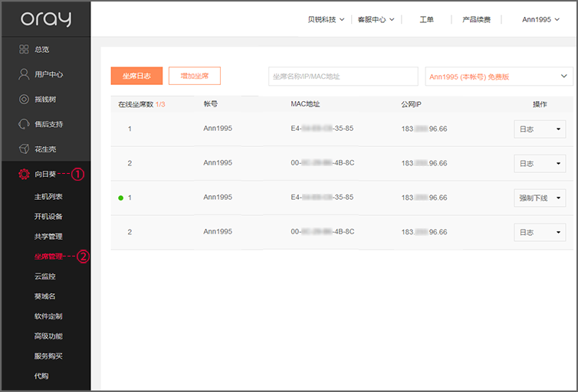Viewport: 578px width, 392px height.
Task: Click the Oray logo
Action: [45, 20]
